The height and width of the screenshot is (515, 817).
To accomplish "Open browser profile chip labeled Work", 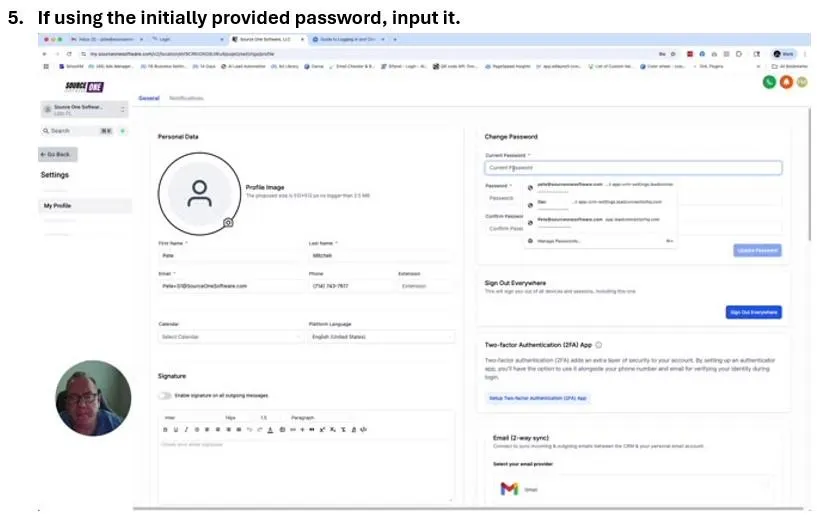I will point(784,54).
